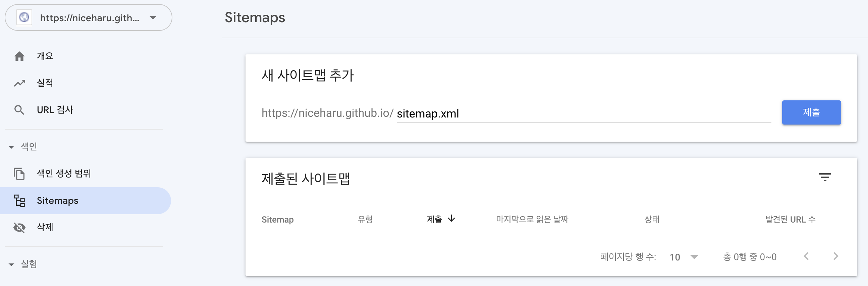Open the 개요 menu item

click(x=45, y=56)
